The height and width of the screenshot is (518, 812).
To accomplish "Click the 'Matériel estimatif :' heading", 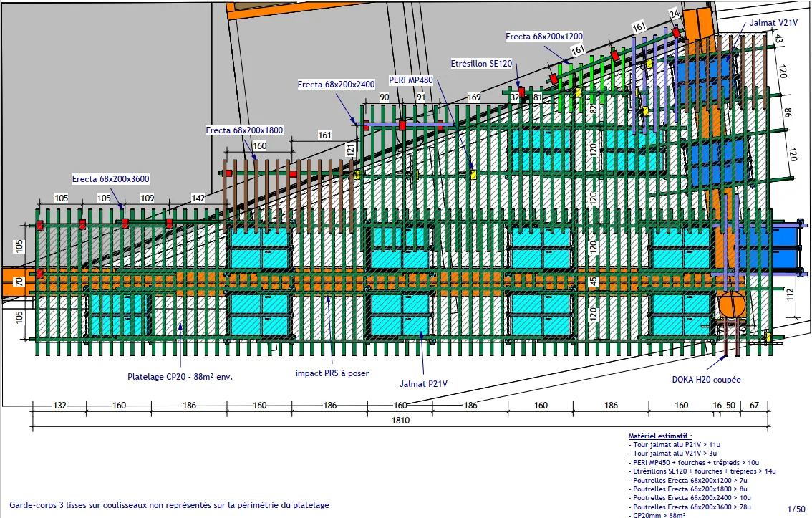I will [660, 436].
